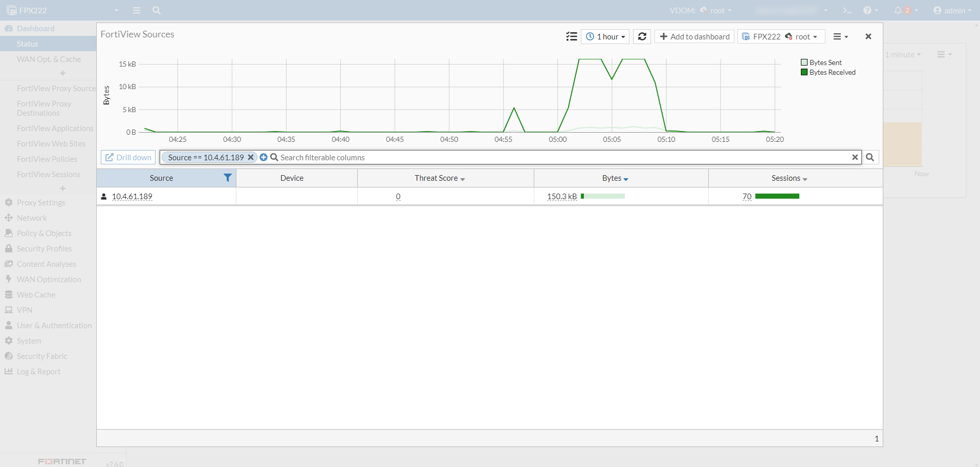This screenshot has height=467, width=980.
Task: Click the add filter plus icon
Action: 264,157
